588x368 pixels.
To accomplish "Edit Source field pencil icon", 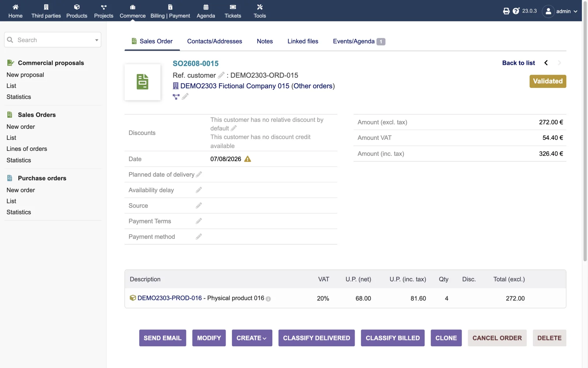I will coord(199,205).
